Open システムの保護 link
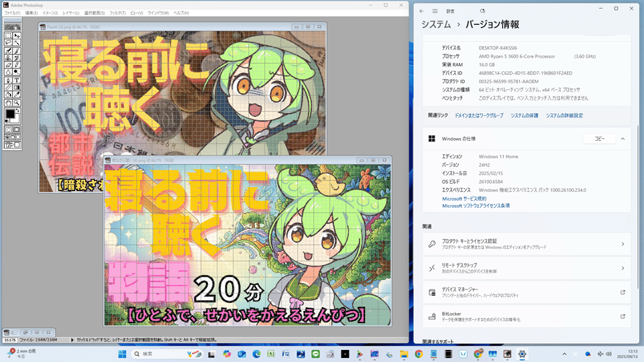The image size is (644, 362). point(525,116)
